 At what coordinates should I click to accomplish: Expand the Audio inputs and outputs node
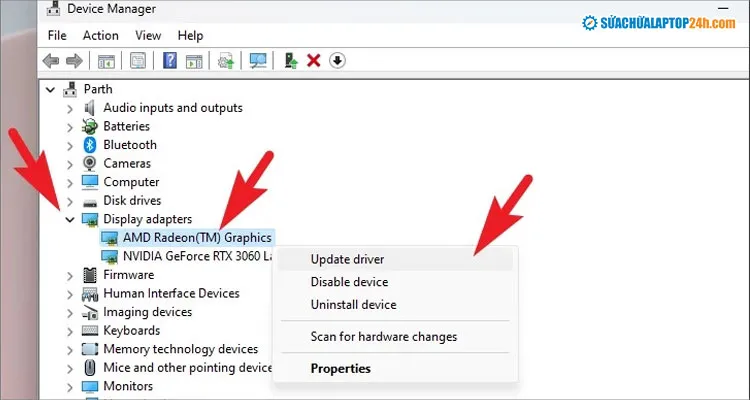(x=69, y=108)
